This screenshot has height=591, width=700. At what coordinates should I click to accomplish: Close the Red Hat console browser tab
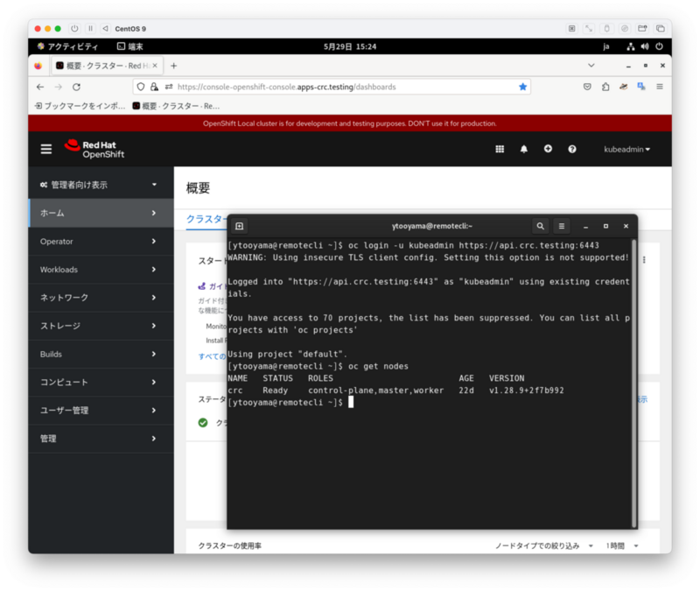(155, 66)
